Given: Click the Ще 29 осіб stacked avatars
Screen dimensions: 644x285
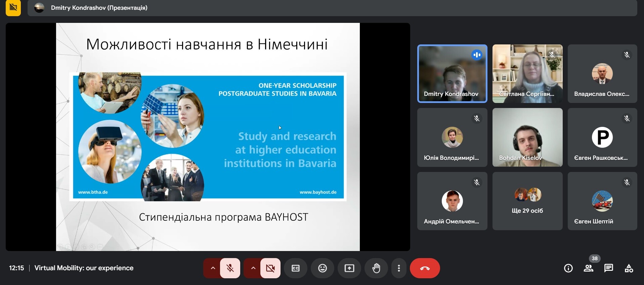Looking at the screenshot, I should 527,194.
